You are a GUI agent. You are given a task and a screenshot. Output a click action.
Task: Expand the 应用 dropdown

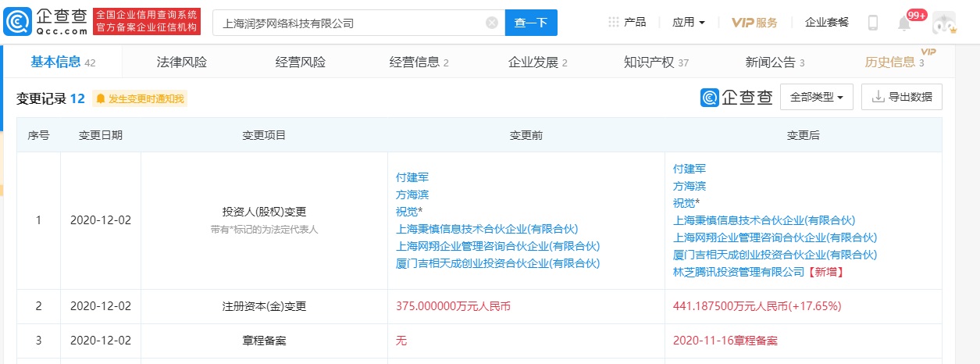point(689,22)
